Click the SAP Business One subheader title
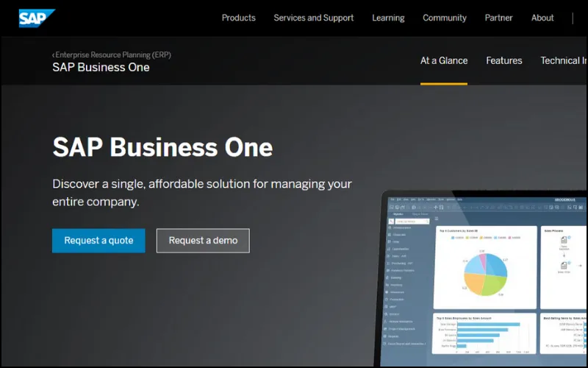588x368 pixels. pyautogui.click(x=101, y=67)
